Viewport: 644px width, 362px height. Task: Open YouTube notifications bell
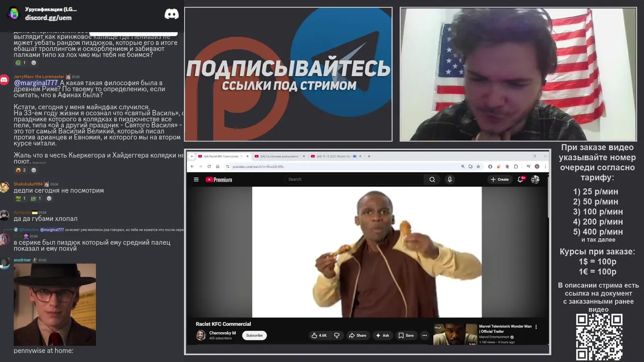[x=521, y=179]
